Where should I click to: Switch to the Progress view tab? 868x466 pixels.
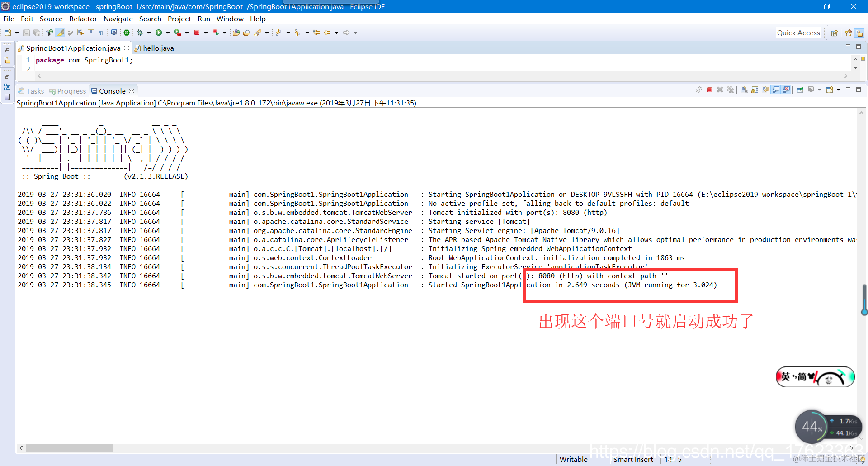click(x=68, y=91)
